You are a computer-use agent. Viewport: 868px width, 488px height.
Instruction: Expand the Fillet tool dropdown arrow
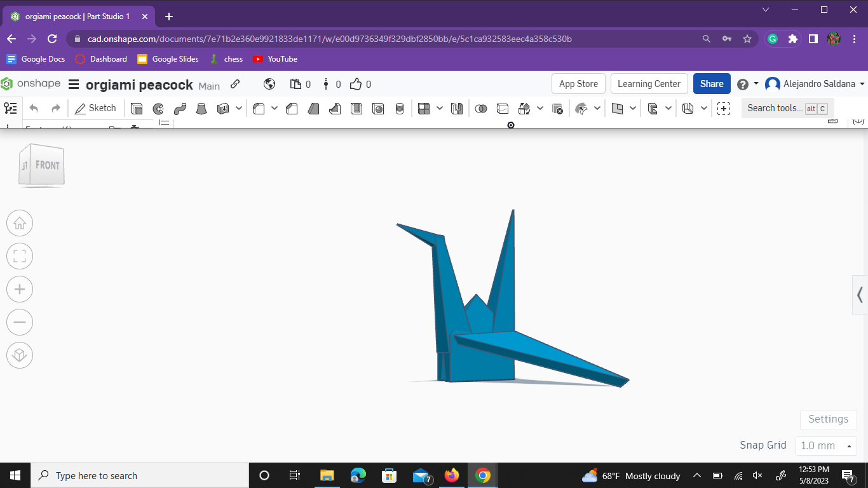tap(273, 108)
